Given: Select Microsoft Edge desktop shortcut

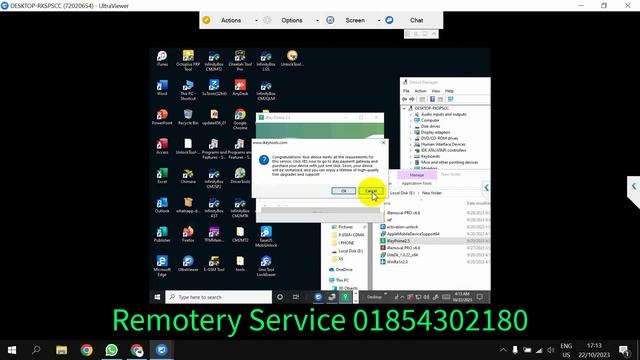Looking at the screenshot, I should [162, 266].
